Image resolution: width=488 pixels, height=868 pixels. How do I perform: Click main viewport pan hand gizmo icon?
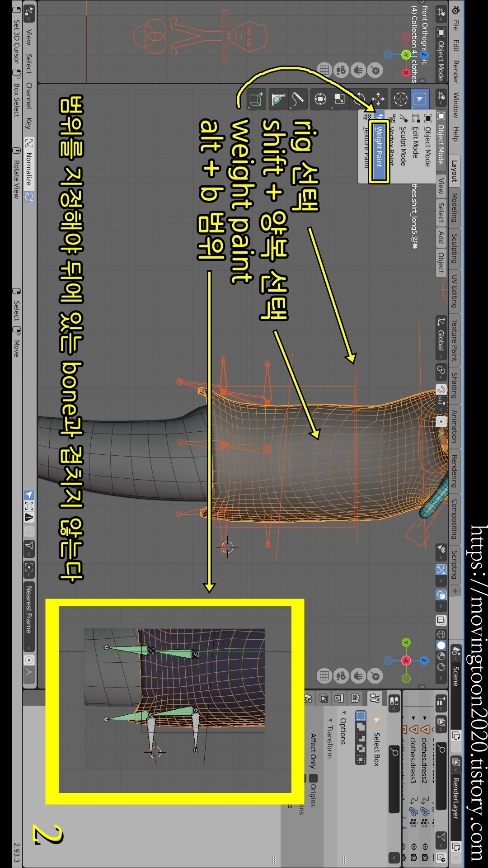(358, 676)
